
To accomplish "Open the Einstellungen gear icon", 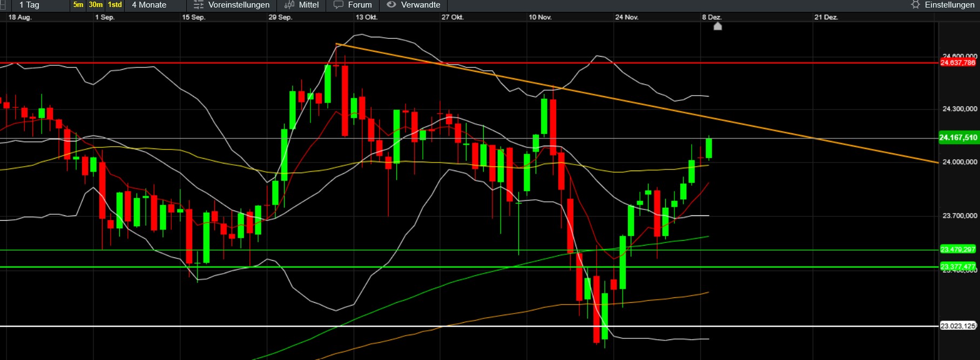I will coord(915,5).
